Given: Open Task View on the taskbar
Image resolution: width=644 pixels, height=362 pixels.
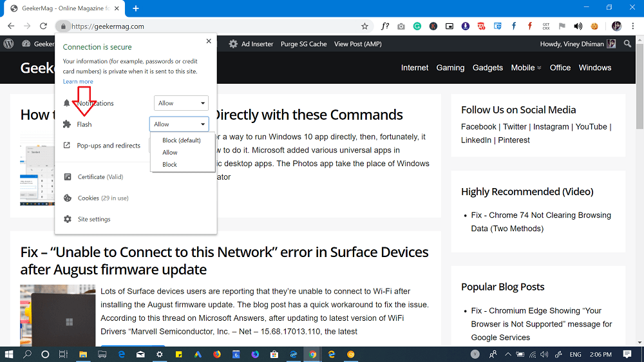Looking at the screenshot, I should [63, 354].
